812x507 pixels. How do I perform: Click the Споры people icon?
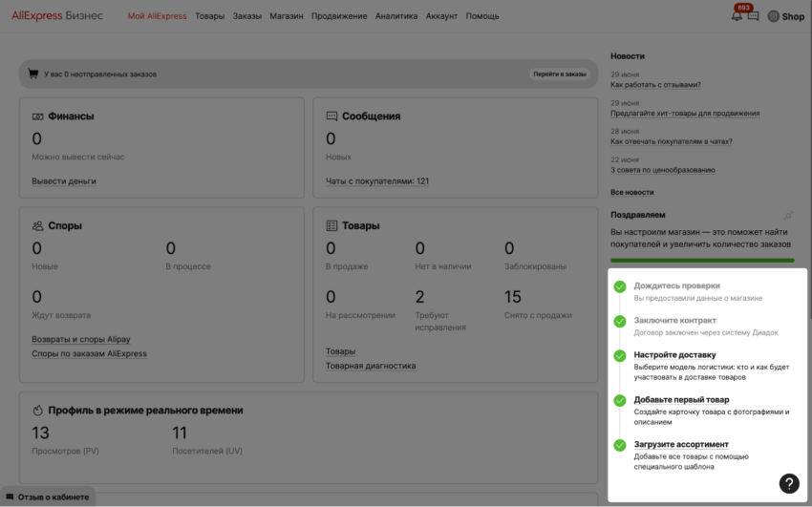38,226
